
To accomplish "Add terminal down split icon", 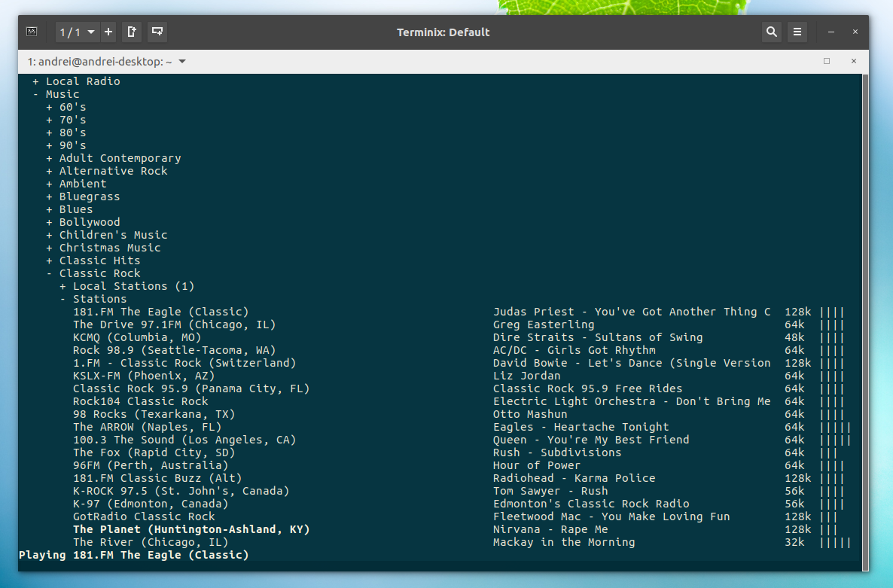I will coord(157,32).
